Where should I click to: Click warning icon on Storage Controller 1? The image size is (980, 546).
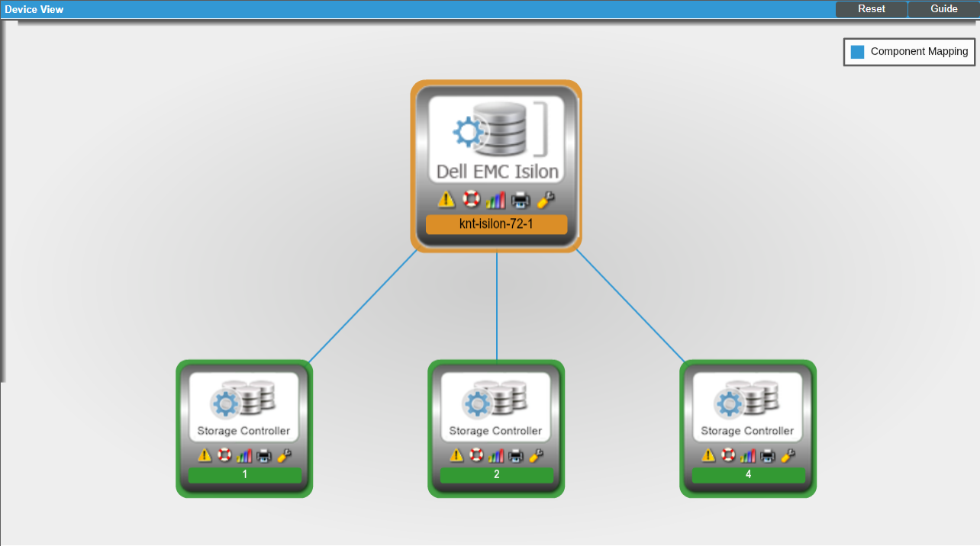click(x=205, y=455)
